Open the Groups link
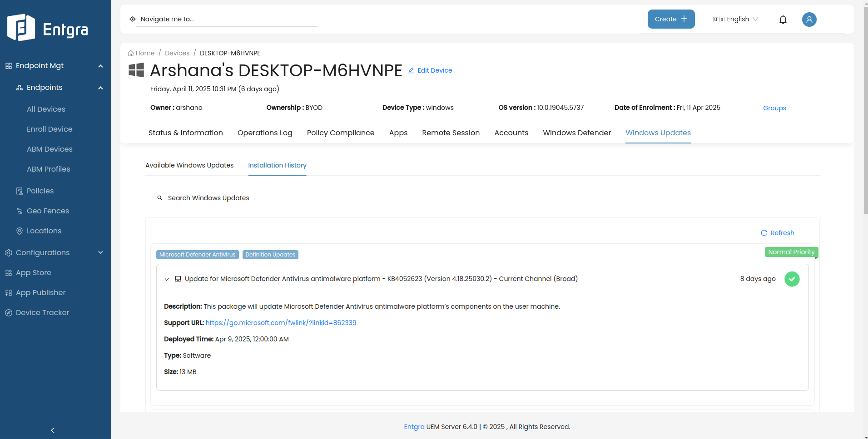868x439 pixels. pos(774,108)
